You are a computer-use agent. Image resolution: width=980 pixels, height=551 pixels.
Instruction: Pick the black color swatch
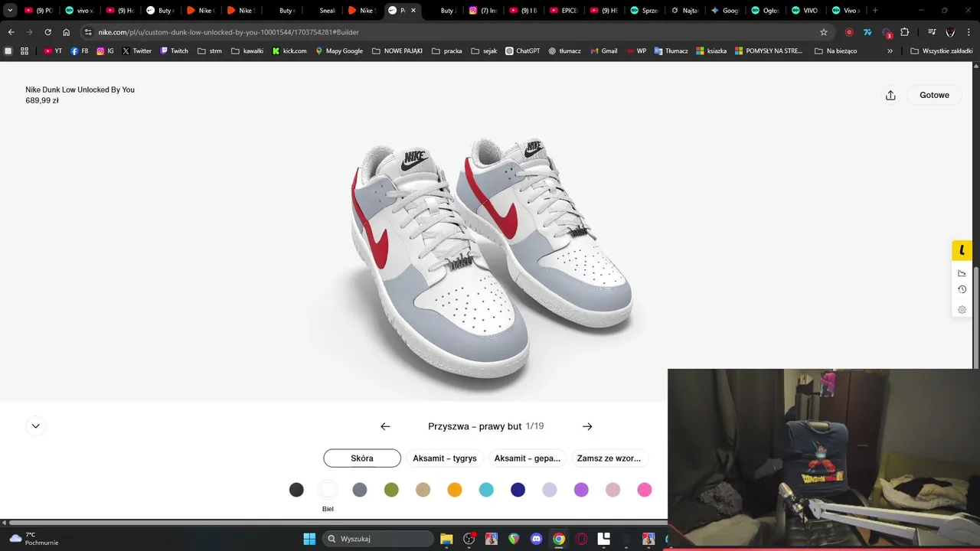pyautogui.click(x=296, y=490)
